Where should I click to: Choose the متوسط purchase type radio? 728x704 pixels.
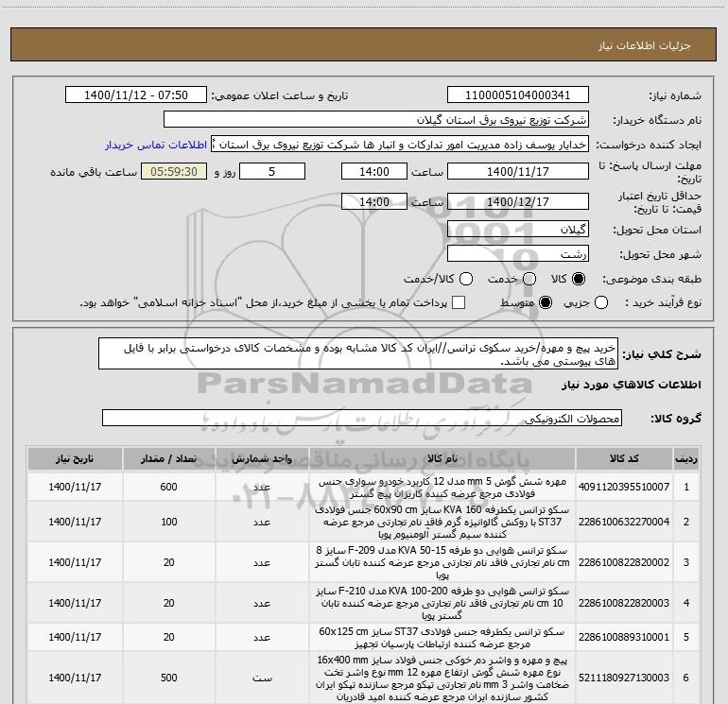pyautogui.click(x=546, y=302)
